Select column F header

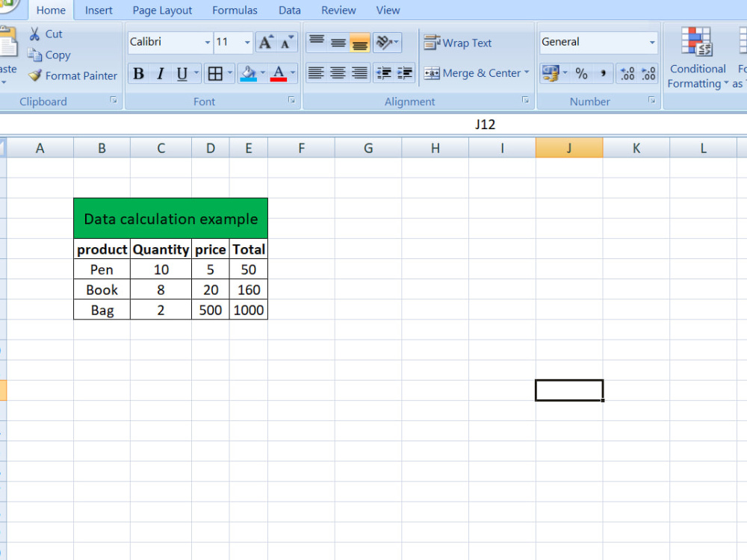302,148
